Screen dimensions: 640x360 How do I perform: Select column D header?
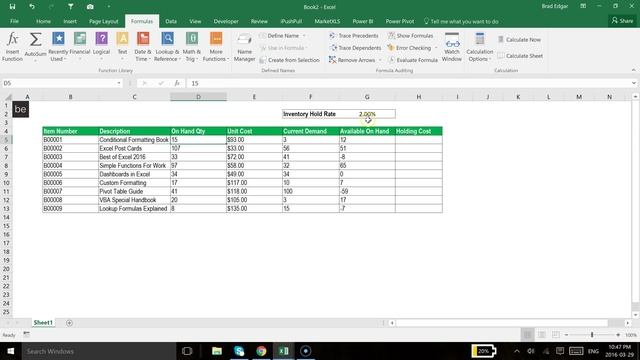(198, 97)
